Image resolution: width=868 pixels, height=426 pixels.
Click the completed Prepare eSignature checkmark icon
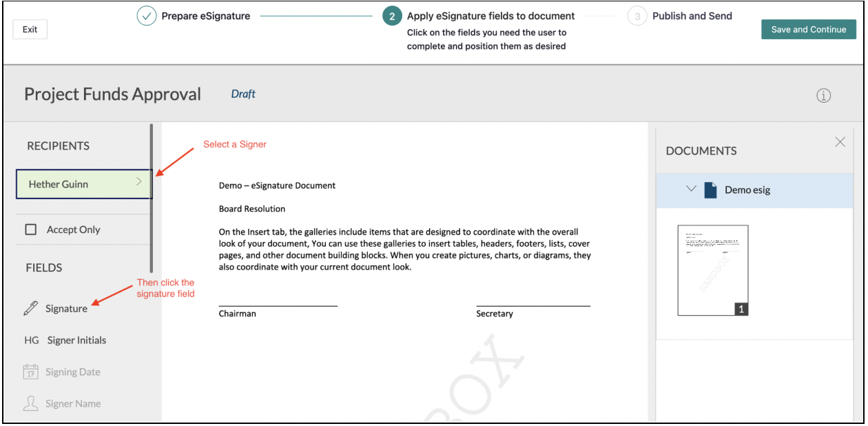[x=146, y=15]
